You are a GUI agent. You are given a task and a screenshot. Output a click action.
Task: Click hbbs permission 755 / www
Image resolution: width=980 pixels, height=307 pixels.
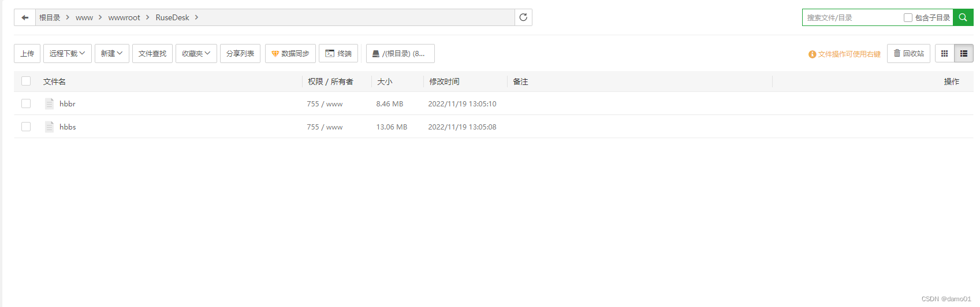tap(325, 127)
